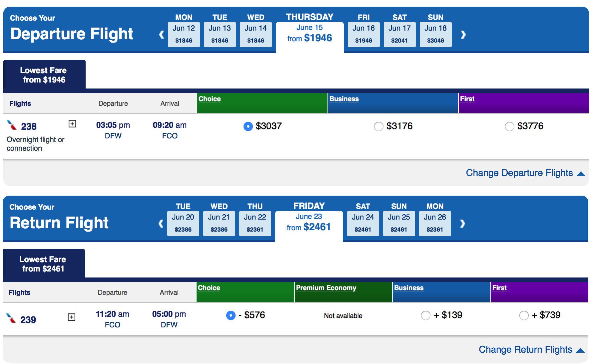Select the Fri Jun 16 departure date
This screenshot has width=591, height=364.
363,34
